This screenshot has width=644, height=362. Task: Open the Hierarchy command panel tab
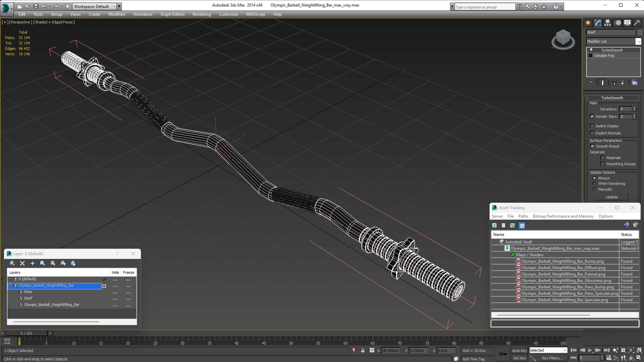[607, 23]
